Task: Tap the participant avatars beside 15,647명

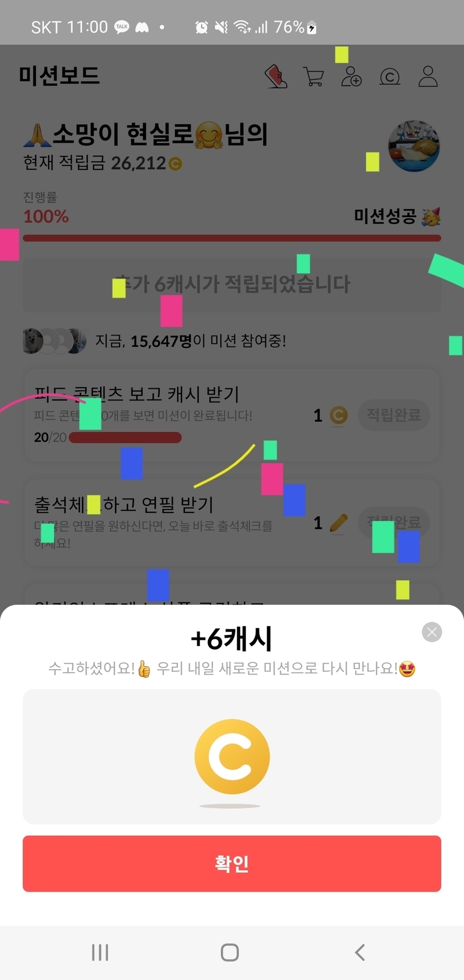Action: click(54, 341)
